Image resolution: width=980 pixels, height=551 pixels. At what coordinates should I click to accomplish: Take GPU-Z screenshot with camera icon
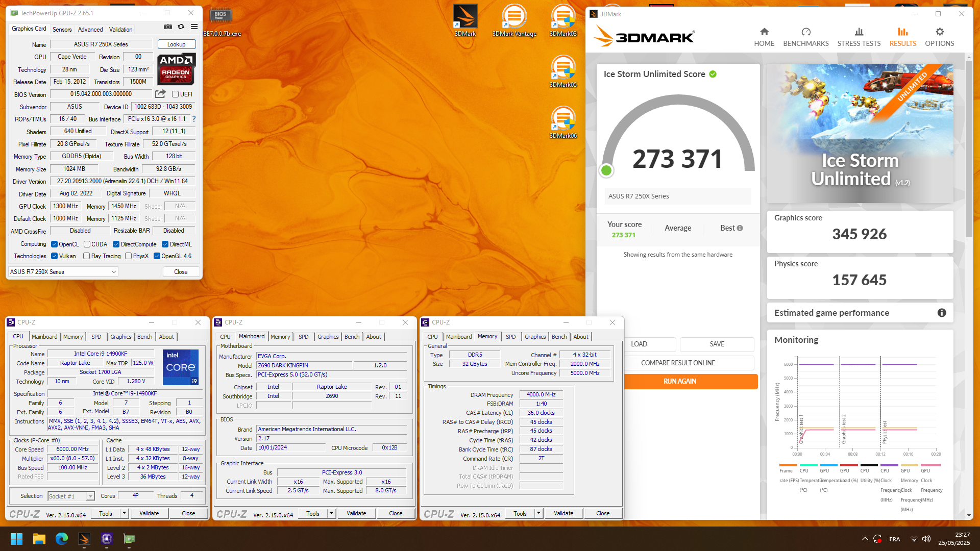[x=167, y=27]
